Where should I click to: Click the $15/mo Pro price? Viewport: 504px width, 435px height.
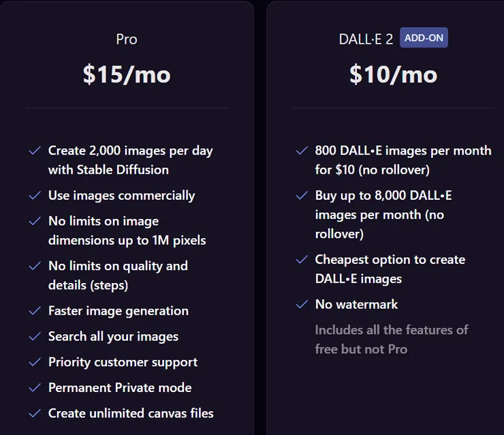tap(127, 74)
